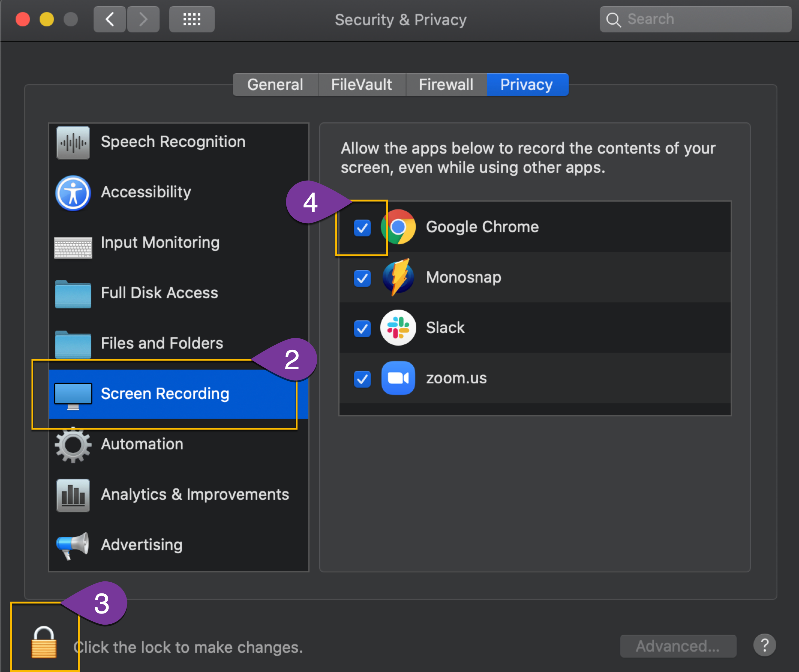The image size is (799, 672).
Task: Click the zoom.us name text
Action: (x=456, y=378)
